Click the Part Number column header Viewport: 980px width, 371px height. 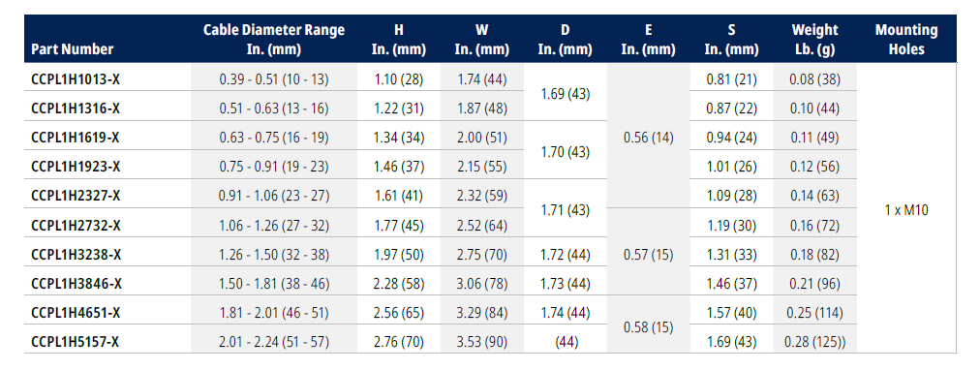(73, 48)
